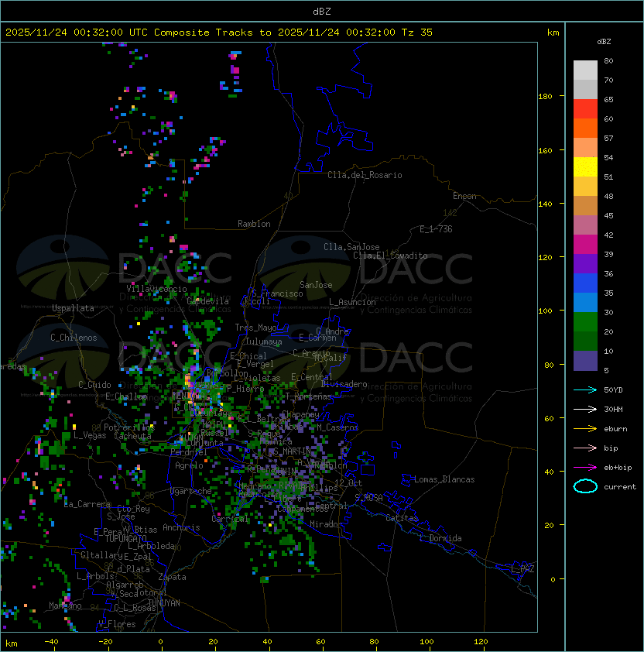The height and width of the screenshot is (652, 644).
Task: Pick the medium gray 65-70 dBZ swatch
Action: (x=585, y=89)
